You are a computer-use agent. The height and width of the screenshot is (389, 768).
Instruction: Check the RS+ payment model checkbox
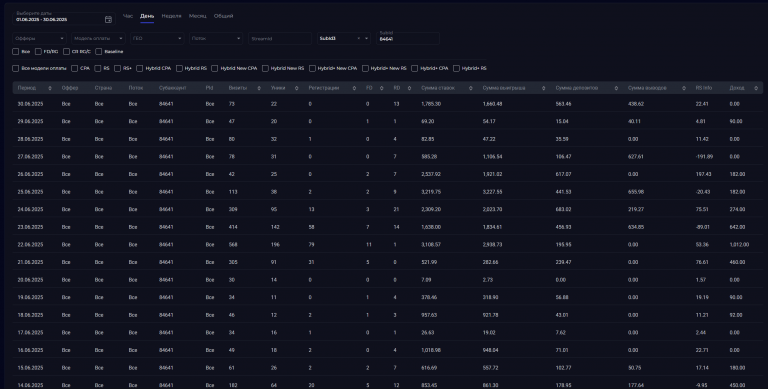pos(118,69)
